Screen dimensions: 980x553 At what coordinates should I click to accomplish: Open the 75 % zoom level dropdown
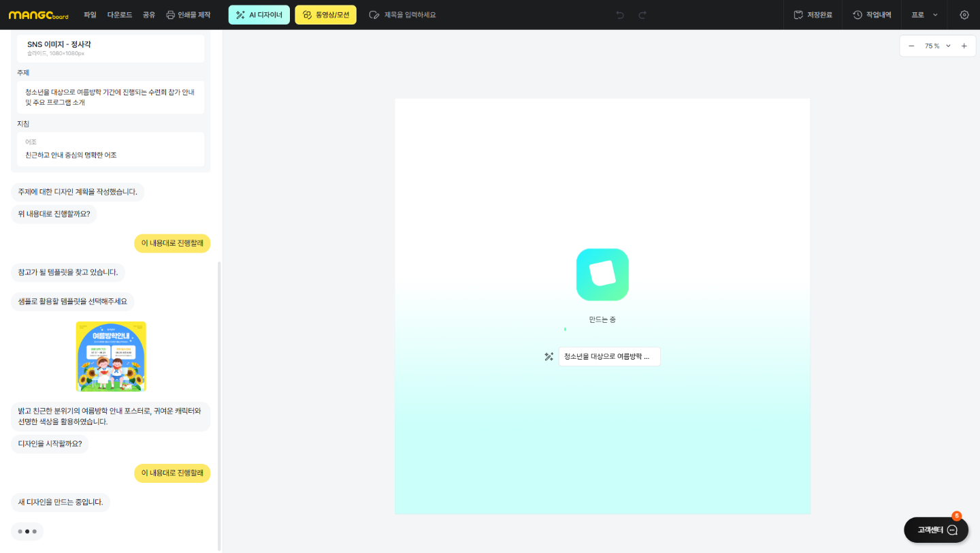(937, 46)
